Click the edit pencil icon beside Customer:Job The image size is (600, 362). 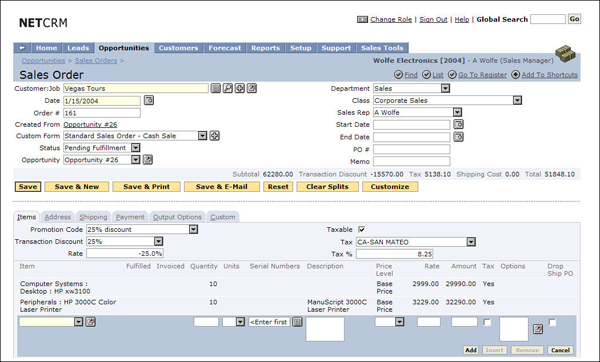[251, 88]
